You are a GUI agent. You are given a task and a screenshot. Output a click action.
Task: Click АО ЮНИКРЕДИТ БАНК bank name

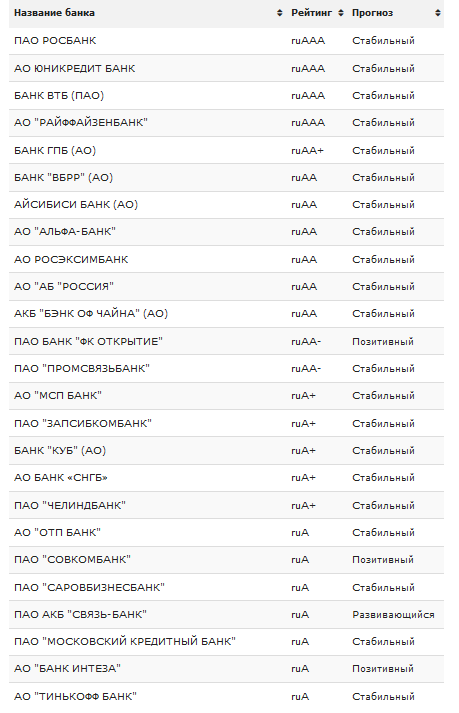[x=75, y=69]
